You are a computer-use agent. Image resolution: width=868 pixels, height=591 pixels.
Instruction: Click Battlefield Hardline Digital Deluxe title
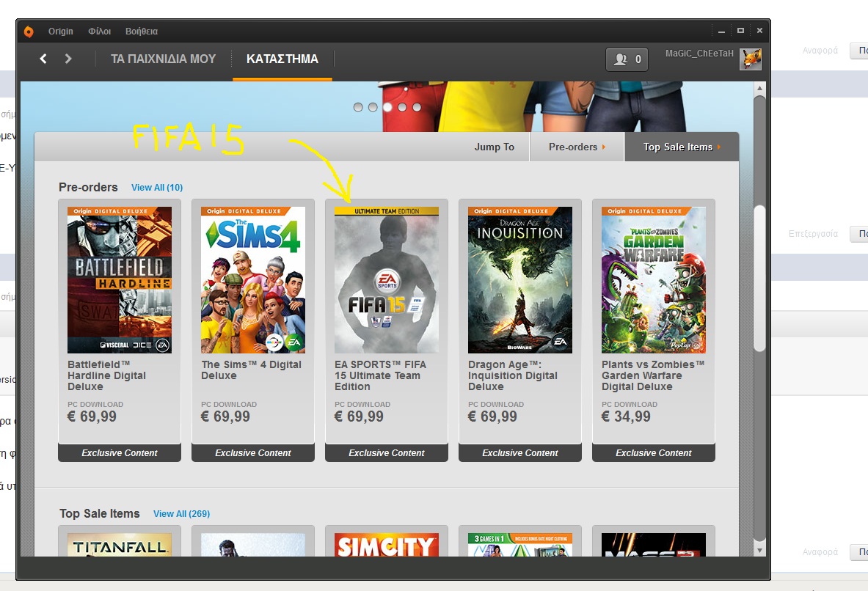click(x=107, y=375)
